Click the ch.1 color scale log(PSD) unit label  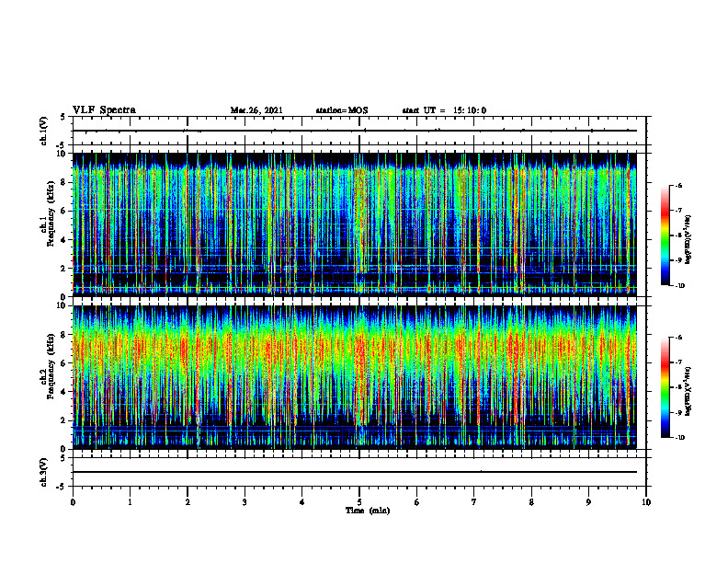688,239
